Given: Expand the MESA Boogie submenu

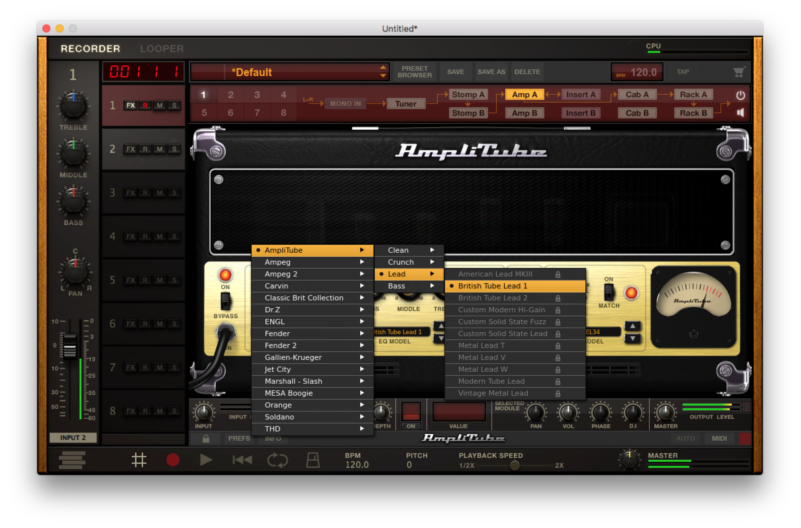Looking at the screenshot, I should pos(313,393).
